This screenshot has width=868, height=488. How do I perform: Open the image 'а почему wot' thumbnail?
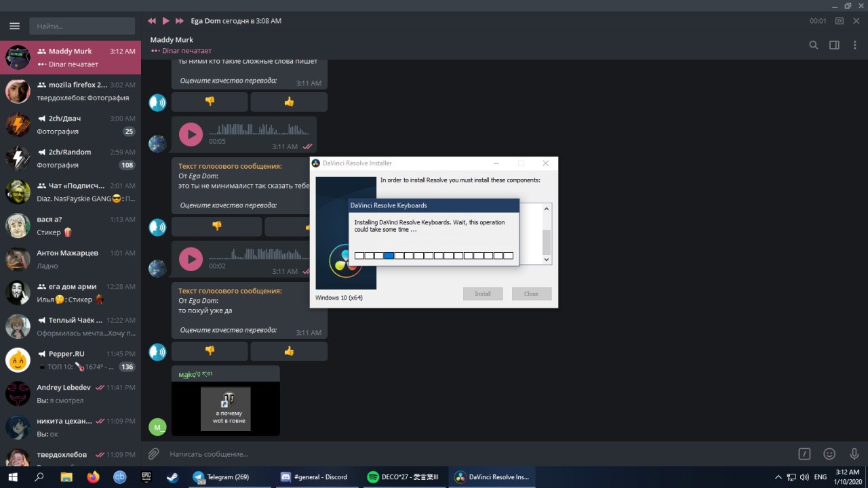(226, 409)
